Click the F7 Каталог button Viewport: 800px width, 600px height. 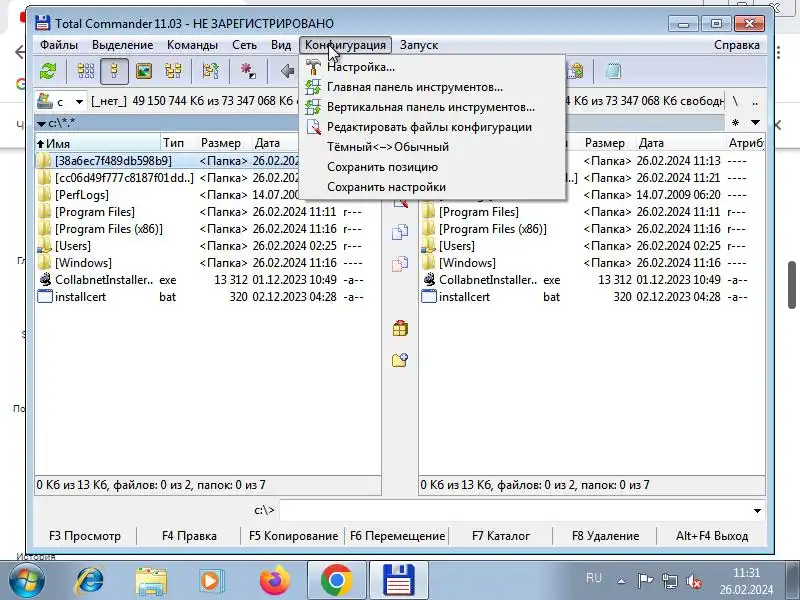pyautogui.click(x=501, y=536)
